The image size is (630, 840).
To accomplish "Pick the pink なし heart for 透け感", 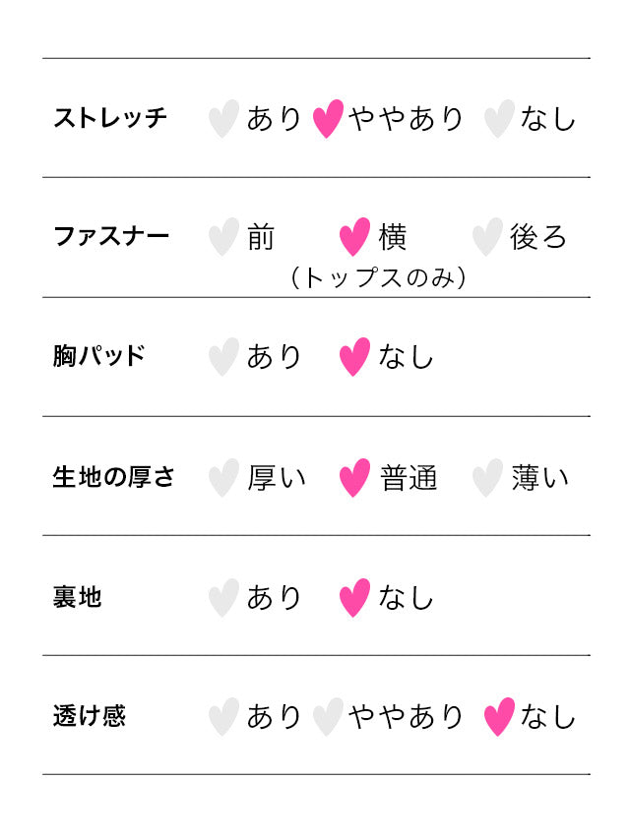I will [x=499, y=717].
